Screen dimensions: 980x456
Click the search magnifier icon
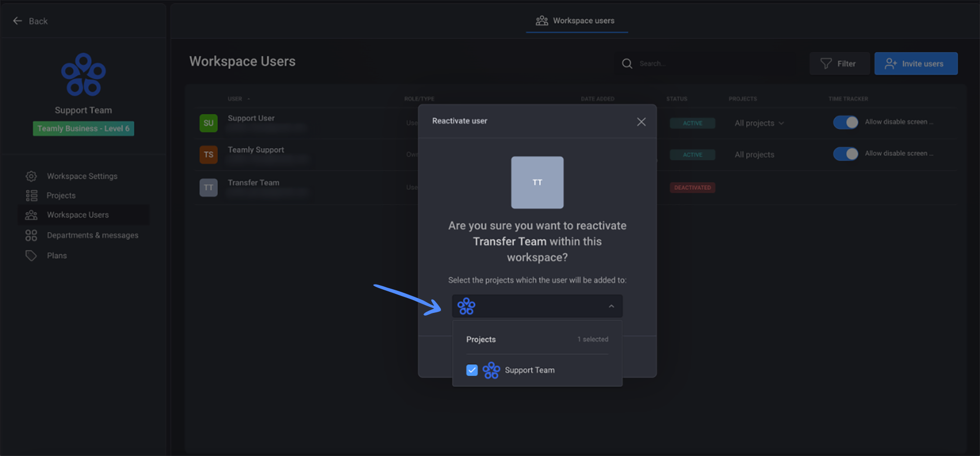(x=627, y=64)
